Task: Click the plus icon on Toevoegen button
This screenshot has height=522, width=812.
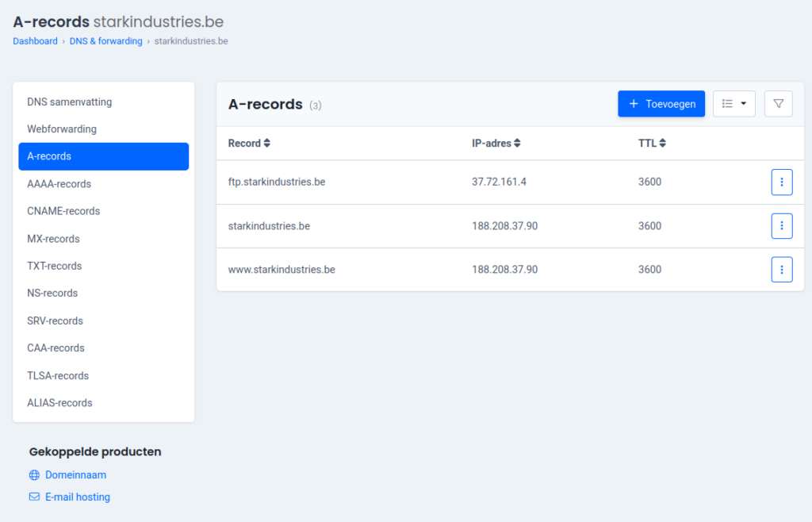Action: pos(634,103)
